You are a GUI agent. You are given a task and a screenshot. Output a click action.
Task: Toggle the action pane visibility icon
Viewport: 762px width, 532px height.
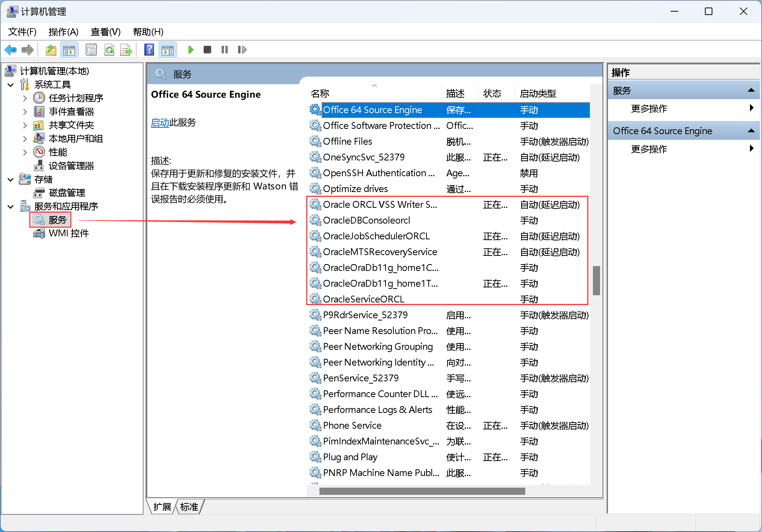coord(167,50)
